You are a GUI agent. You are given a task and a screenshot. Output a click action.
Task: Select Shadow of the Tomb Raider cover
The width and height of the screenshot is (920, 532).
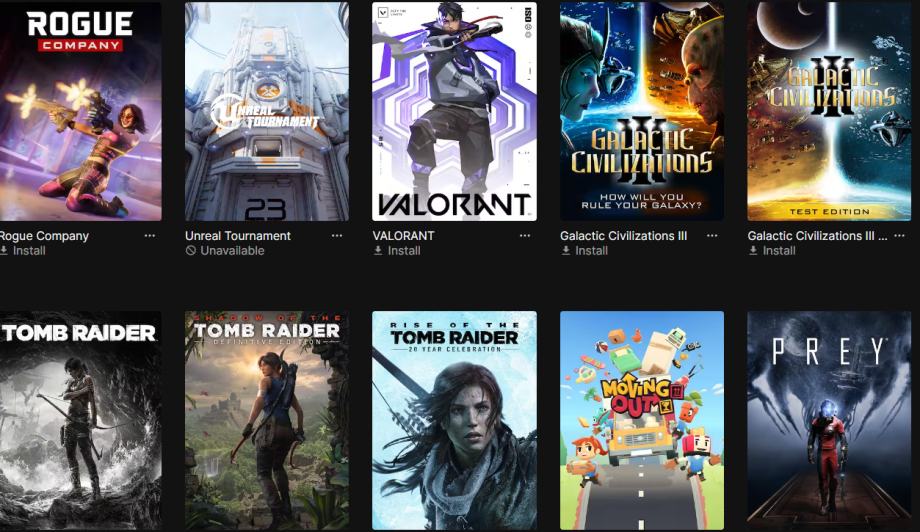tap(267, 421)
